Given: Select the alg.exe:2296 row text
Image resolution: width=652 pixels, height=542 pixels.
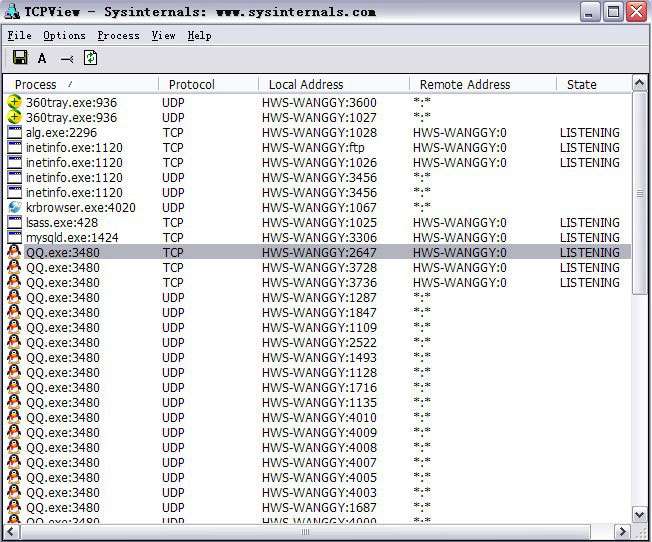Looking at the screenshot, I should (61, 133).
